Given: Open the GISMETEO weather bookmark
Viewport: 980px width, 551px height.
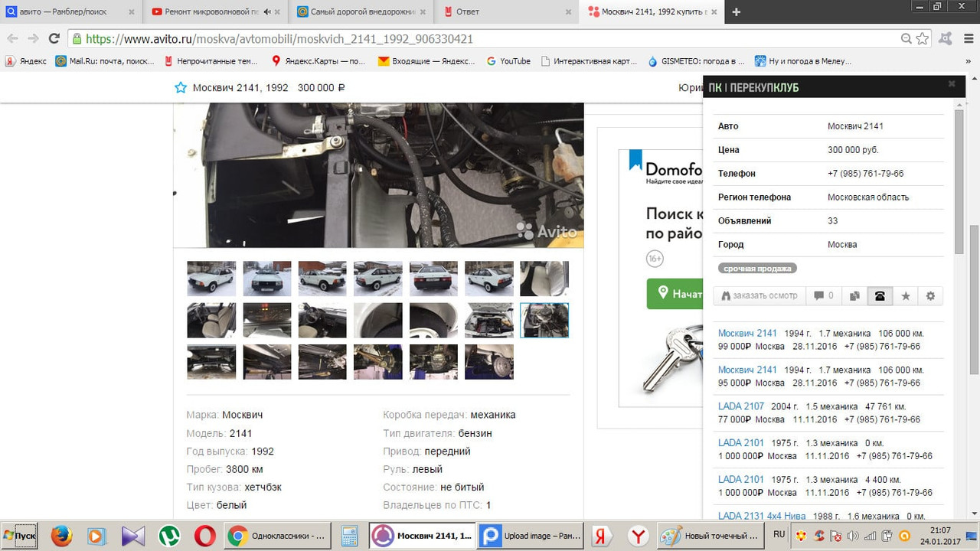Looking at the screenshot, I should 696,61.
